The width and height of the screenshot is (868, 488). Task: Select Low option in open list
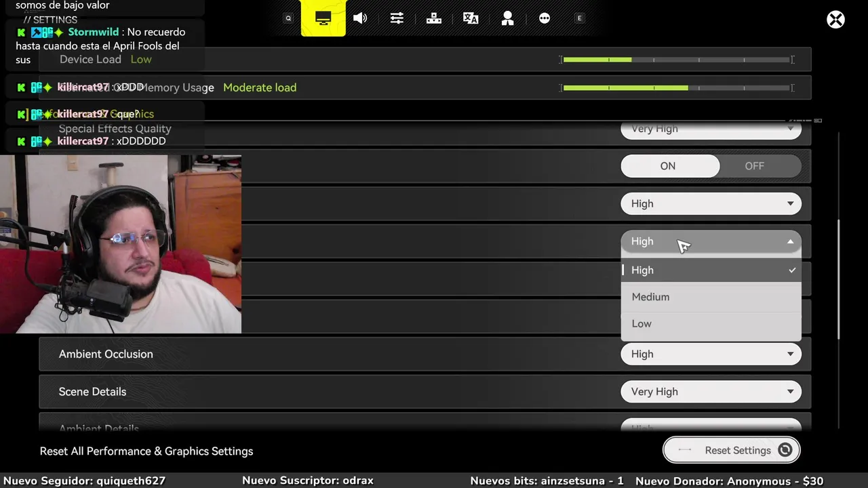click(x=711, y=323)
